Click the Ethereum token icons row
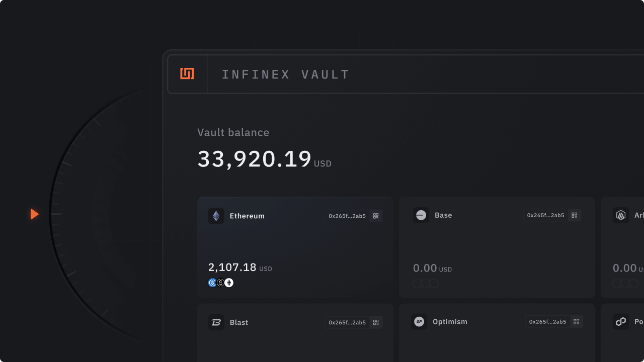 [221, 283]
